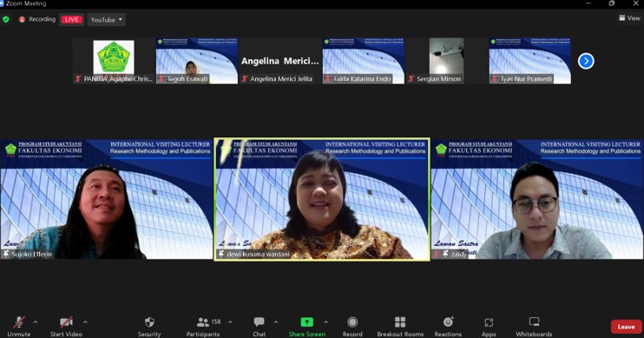Screen dimensions: 644x338
Task: Select Teguh Erawati video thumbnail
Action: pyautogui.click(x=197, y=61)
